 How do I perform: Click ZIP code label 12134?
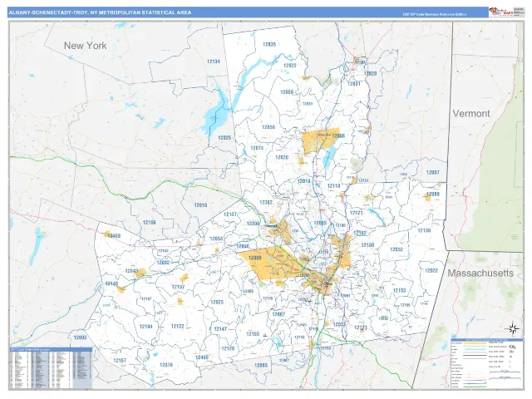pos(214,62)
